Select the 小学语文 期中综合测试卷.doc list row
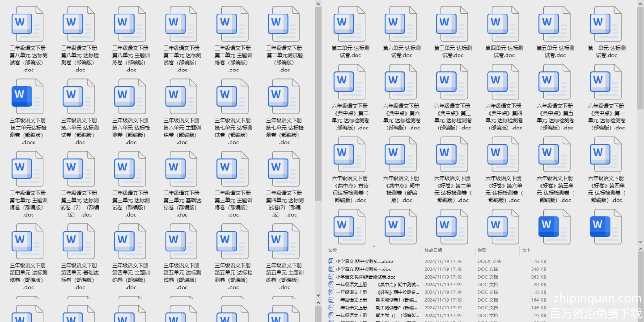Viewport: 644px width, 322px height. click(x=437, y=277)
